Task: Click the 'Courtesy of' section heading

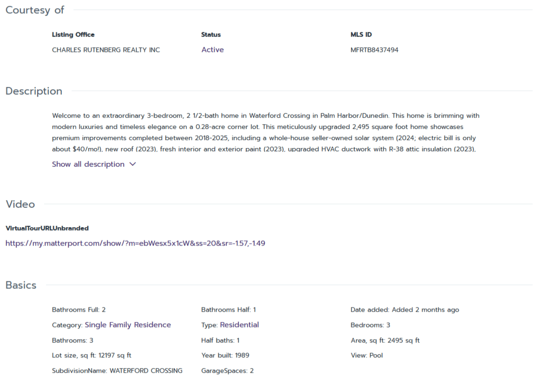Action: click(x=35, y=10)
